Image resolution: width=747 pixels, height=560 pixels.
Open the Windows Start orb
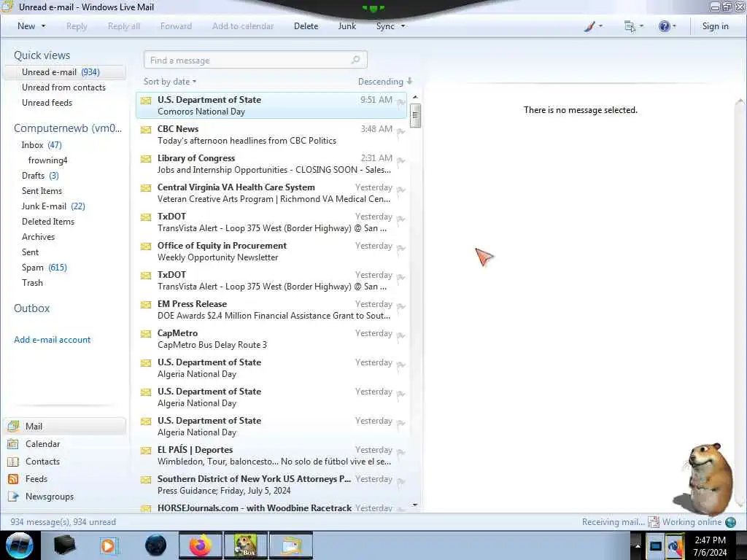[20, 545]
